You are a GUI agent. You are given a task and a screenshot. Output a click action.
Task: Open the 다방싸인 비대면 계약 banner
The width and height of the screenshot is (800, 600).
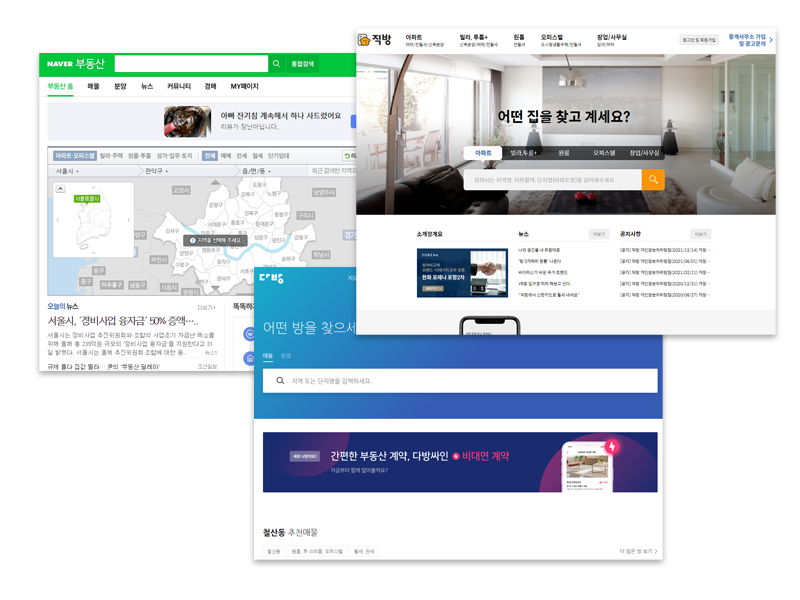(460, 462)
